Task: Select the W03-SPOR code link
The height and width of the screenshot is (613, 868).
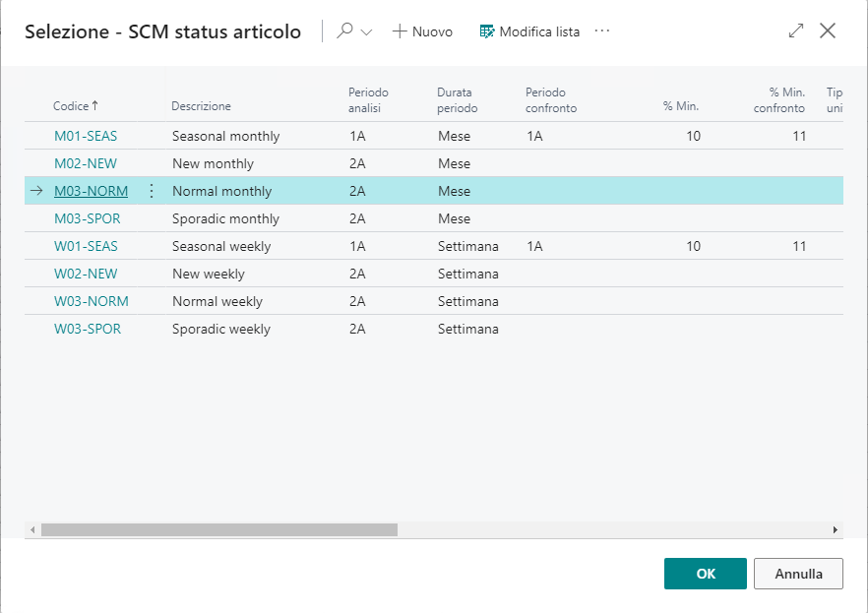Action: pyautogui.click(x=88, y=329)
